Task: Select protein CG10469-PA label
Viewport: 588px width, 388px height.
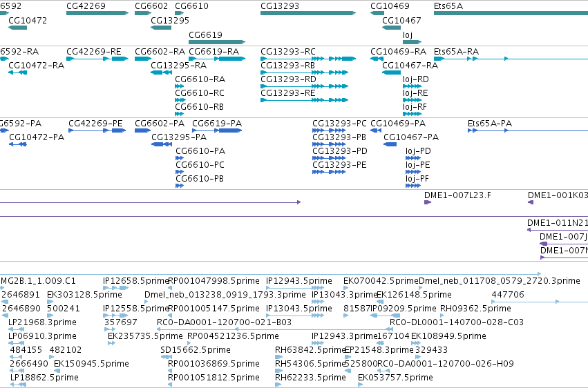Action: click(x=398, y=123)
